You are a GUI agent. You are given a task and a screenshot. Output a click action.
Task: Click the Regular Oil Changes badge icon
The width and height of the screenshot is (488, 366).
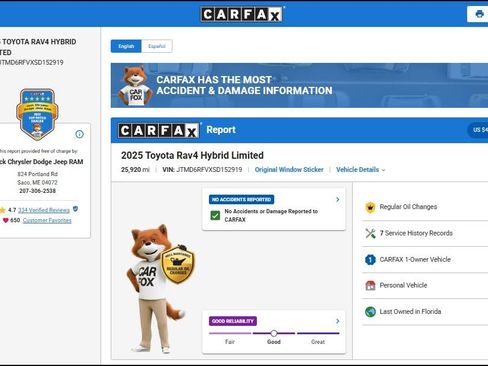370,207
